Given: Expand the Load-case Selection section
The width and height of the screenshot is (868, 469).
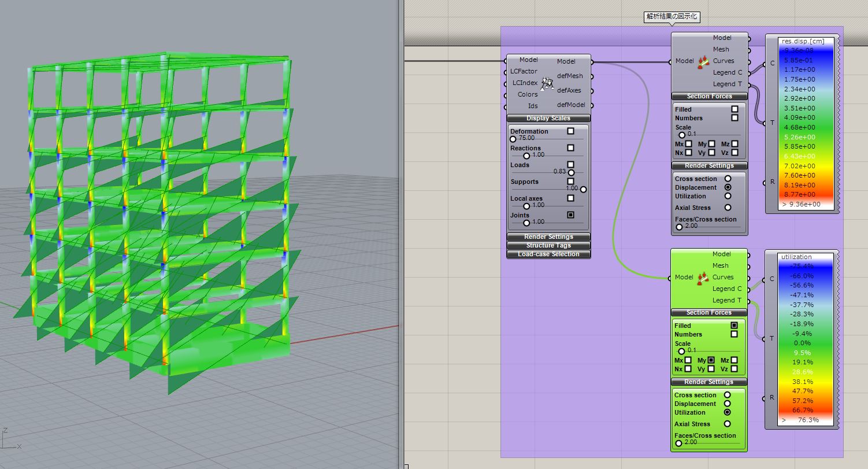Looking at the screenshot, I should pyautogui.click(x=548, y=254).
